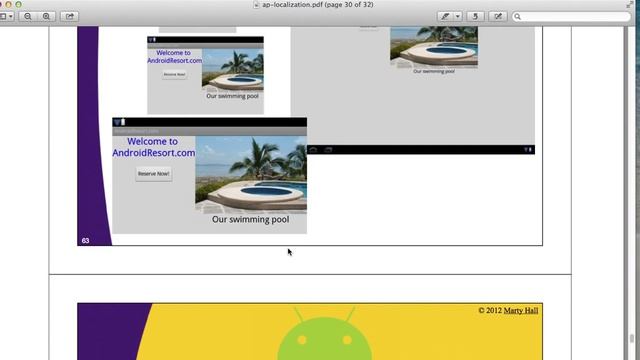This screenshot has width=640, height=360.
Task: Click the green Android robot logo
Action: [x=324, y=333]
